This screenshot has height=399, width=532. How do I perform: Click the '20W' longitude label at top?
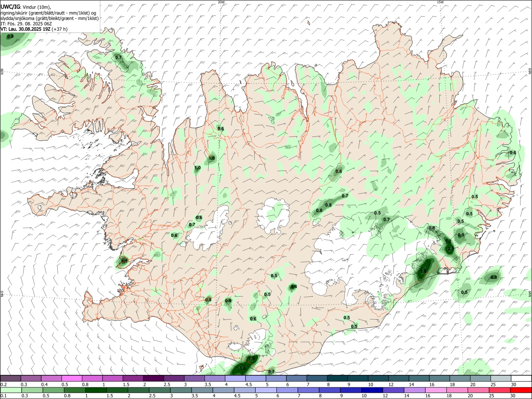point(221,2)
